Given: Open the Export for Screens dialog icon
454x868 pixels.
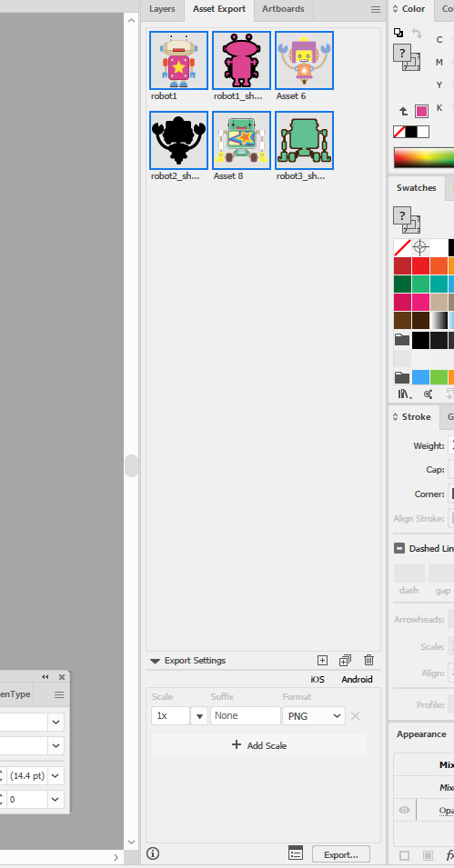Looking at the screenshot, I should (x=296, y=853).
